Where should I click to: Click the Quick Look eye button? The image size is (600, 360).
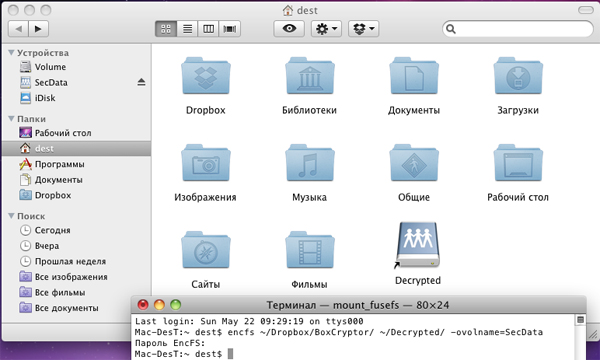pyautogui.click(x=289, y=29)
